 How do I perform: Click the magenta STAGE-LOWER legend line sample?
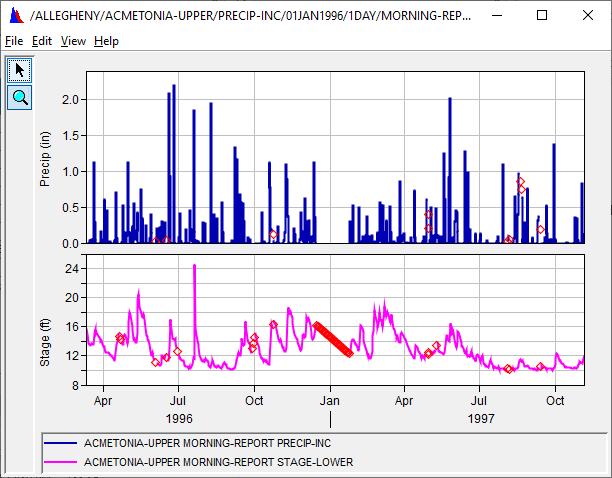(x=61, y=462)
